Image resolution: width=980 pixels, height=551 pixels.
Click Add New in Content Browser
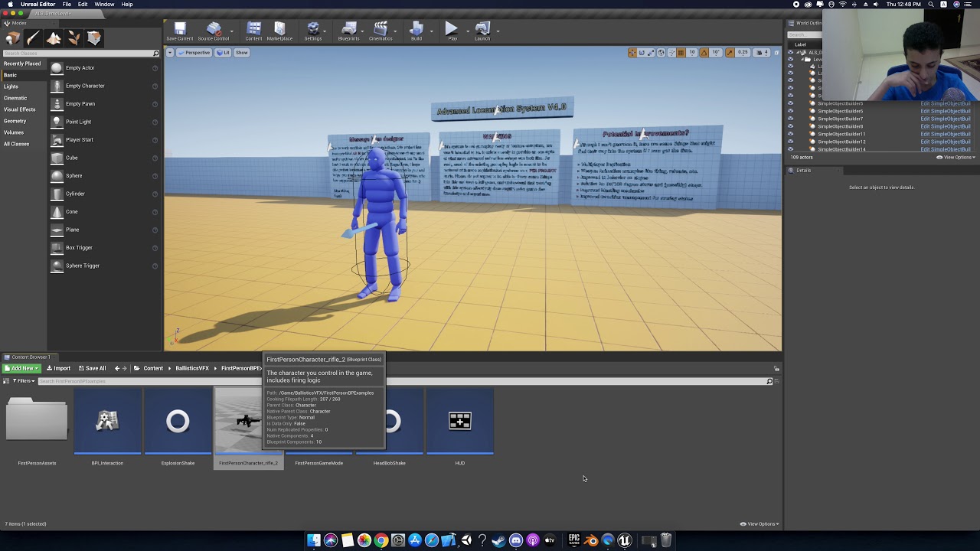coord(21,369)
